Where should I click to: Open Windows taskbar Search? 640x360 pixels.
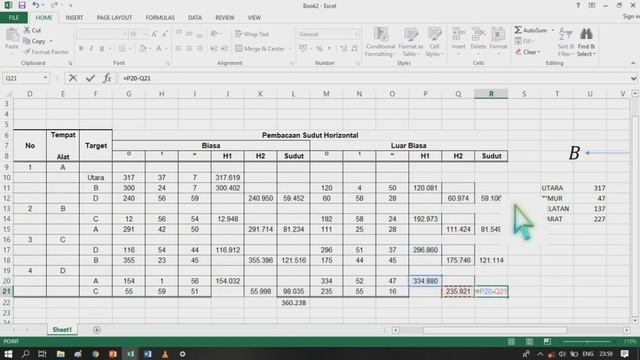pyautogui.click(x=26, y=354)
